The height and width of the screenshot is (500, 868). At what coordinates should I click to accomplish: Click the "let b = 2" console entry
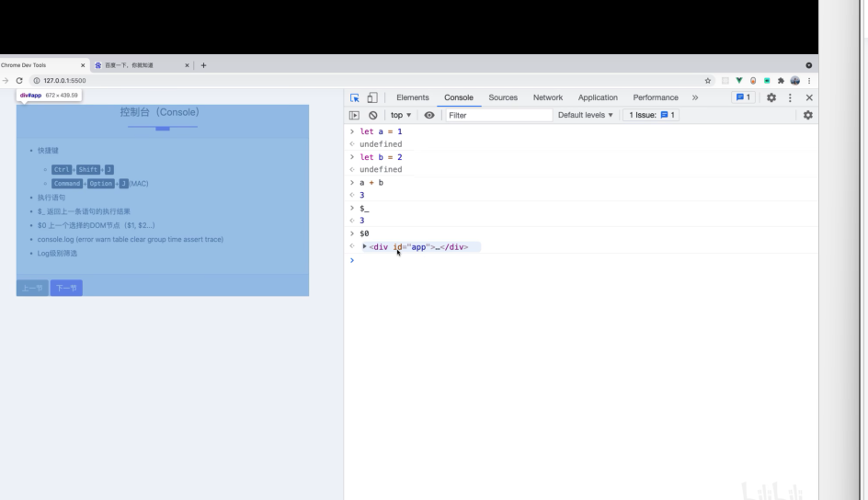click(381, 157)
